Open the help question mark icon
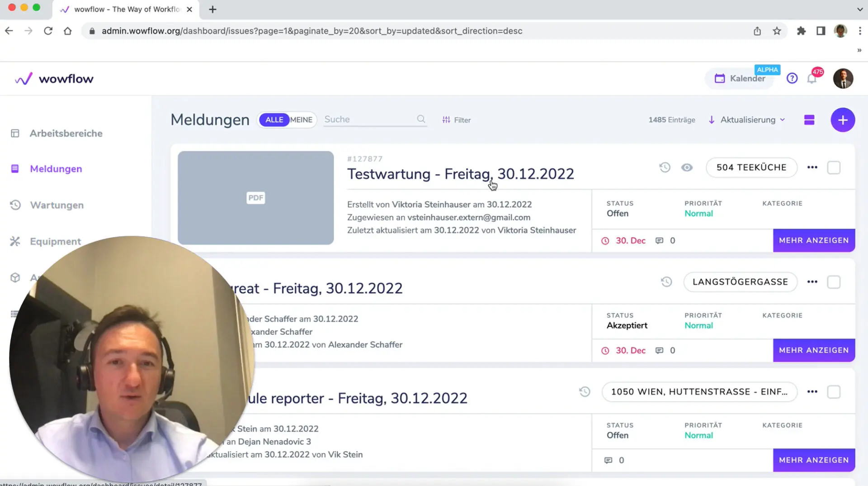 point(792,79)
